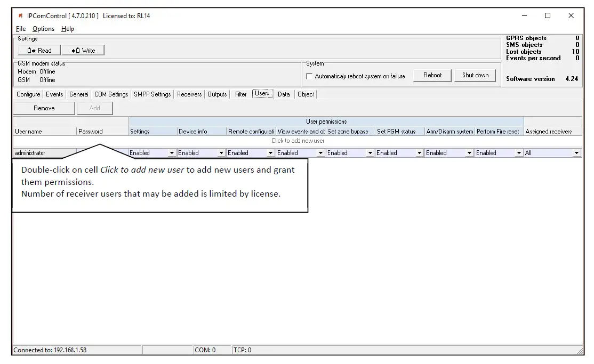Click the 'COM: 0' status bar entry
This screenshot has width=594, height=364.
[x=205, y=350]
